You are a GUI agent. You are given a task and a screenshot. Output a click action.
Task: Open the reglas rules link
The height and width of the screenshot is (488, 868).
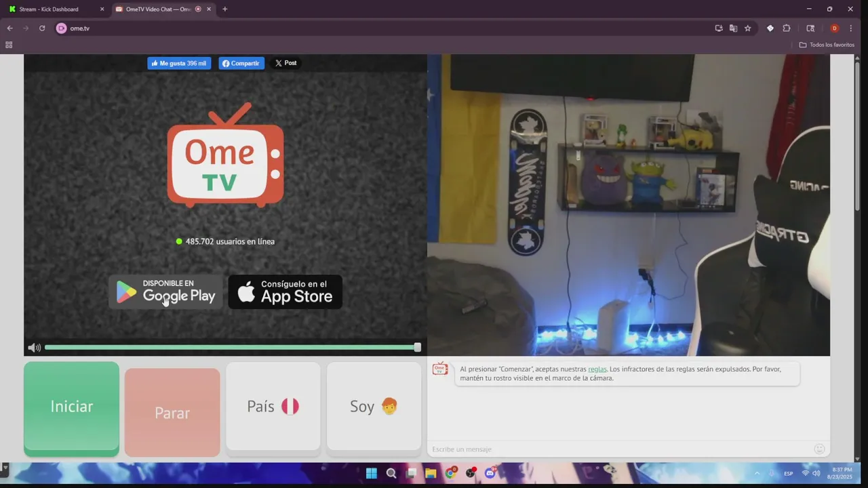597,369
